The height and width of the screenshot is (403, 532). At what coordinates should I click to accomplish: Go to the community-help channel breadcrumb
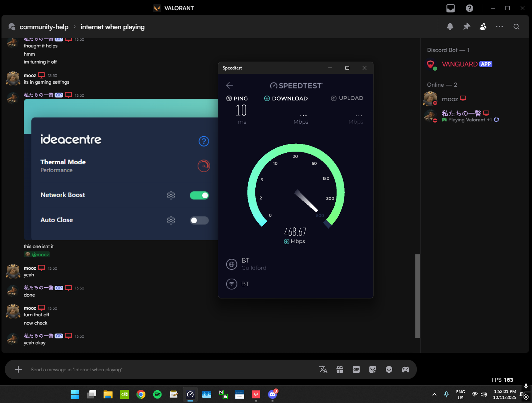pos(44,27)
